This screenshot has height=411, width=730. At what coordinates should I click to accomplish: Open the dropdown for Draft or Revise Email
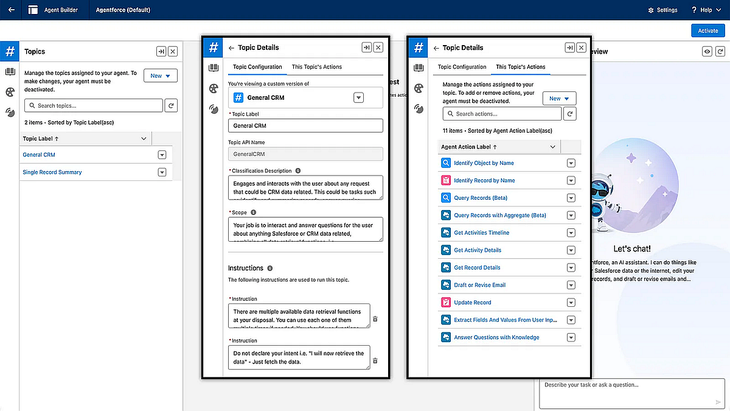coord(571,285)
